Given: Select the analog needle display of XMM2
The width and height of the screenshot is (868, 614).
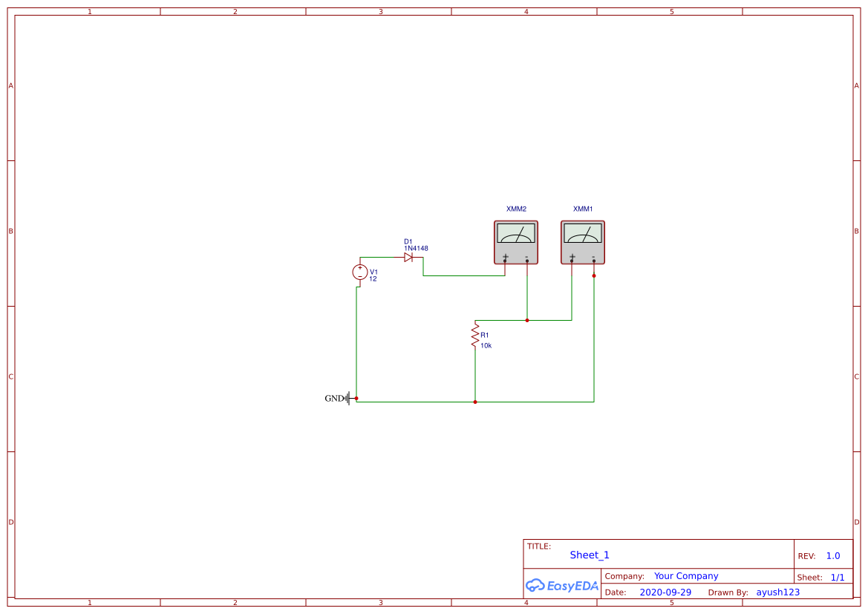Looking at the screenshot, I should click(x=516, y=232).
